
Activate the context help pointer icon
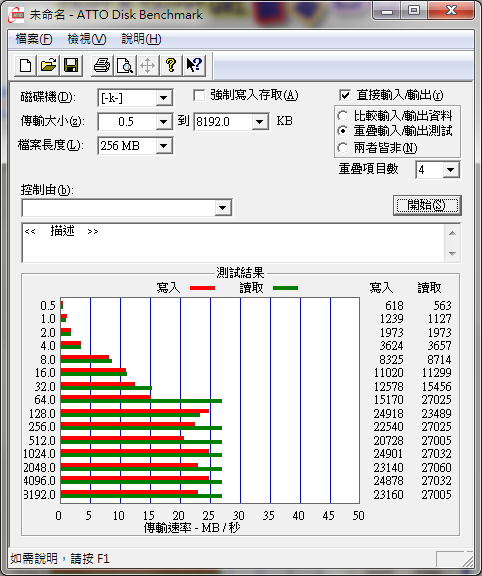(194, 65)
